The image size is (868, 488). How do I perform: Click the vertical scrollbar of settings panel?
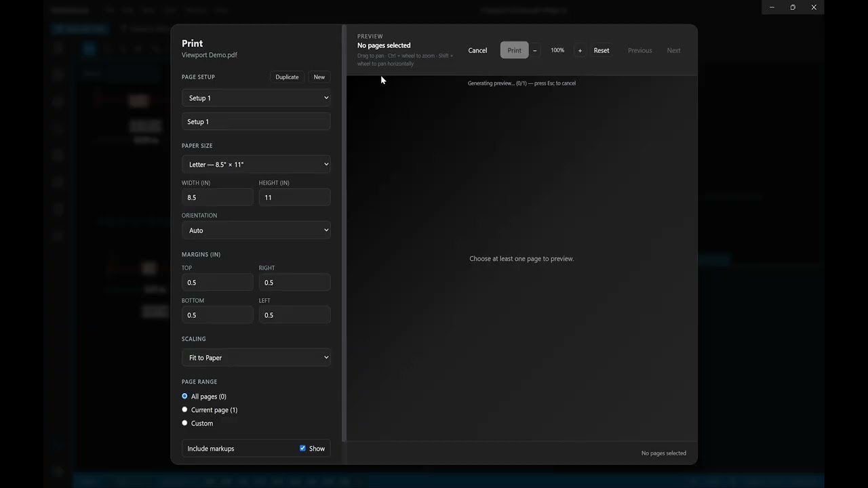coord(344,232)
